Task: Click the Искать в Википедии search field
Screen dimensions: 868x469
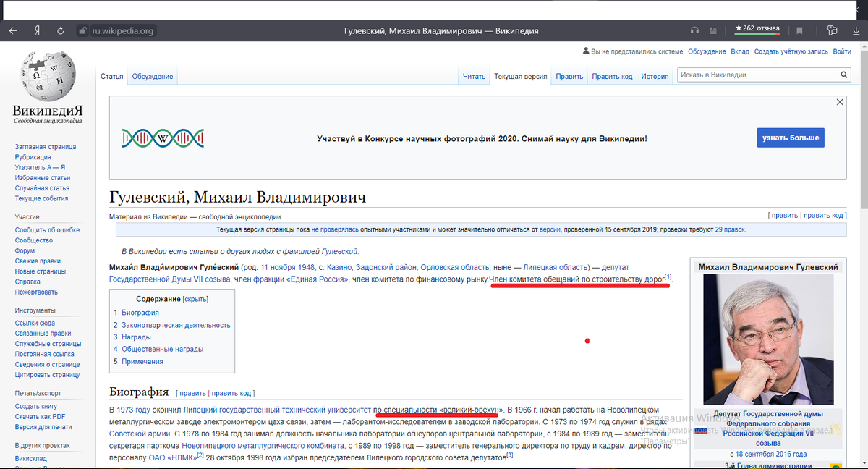Action: 757,75
